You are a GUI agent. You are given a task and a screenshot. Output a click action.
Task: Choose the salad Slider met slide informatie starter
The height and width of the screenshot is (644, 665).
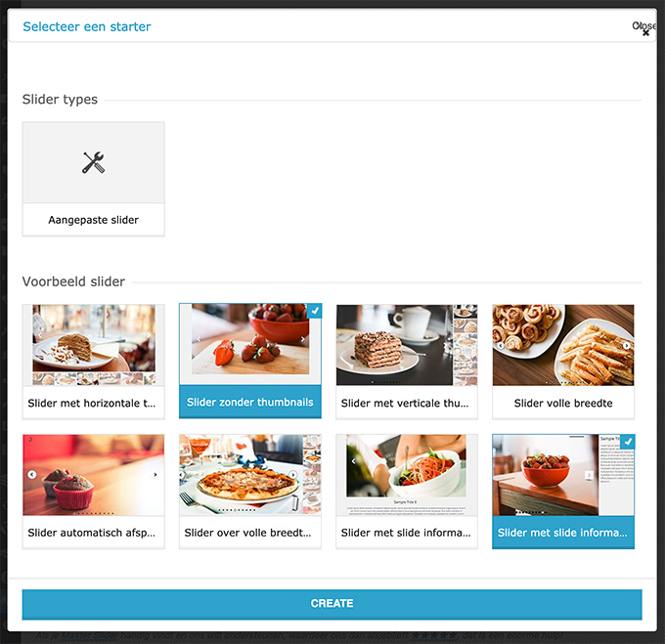pyautogui.click(x=406, y=491)
